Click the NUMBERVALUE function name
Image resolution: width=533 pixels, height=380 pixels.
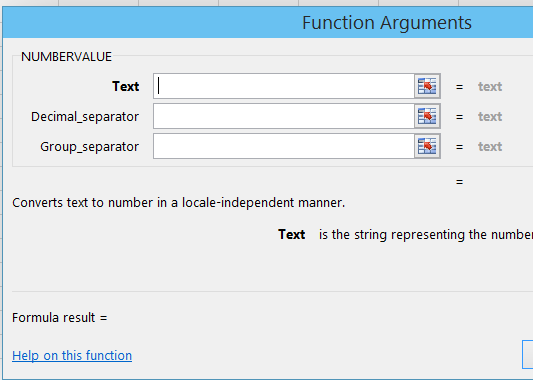66,57
